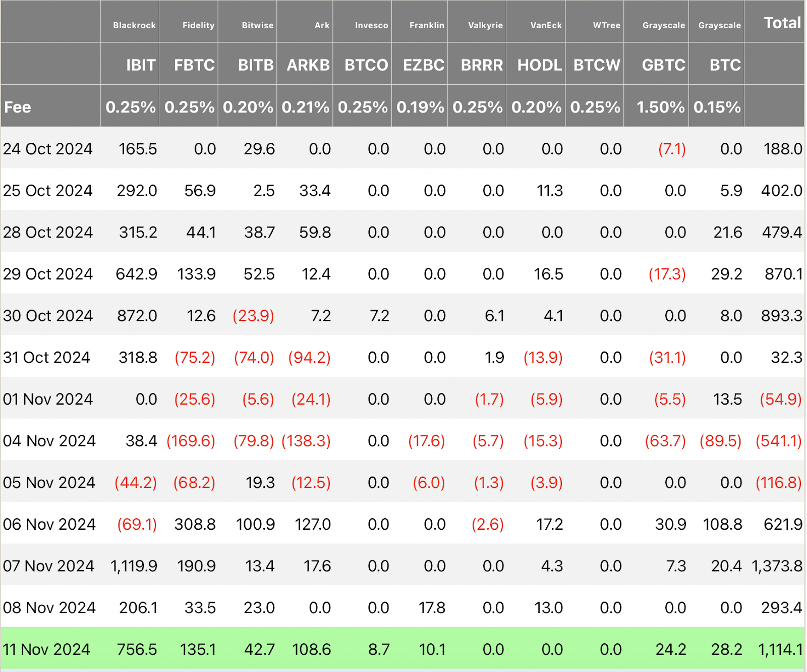The height and width of the screenshot is (672, 807).
Task: Click the IBIT ticker column header
Action: point(140,65)
